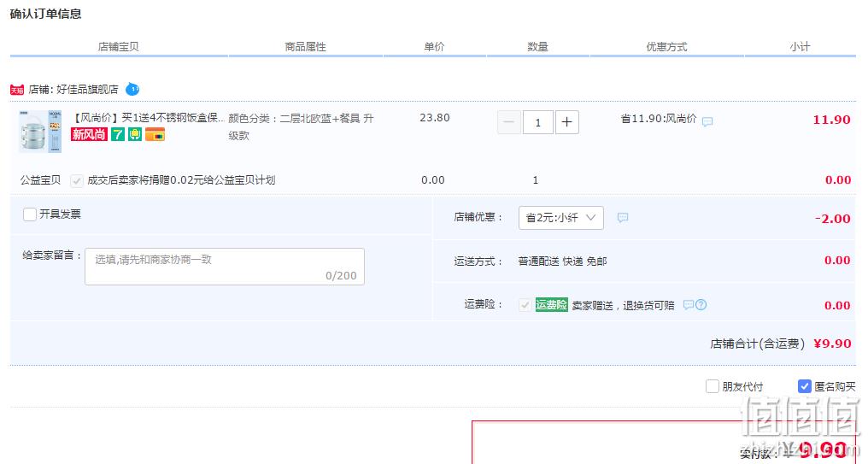Click the -2.00 store discount amount
This screenshot has width=868, height=464.
pyautogui.click(x=833, y=219)
